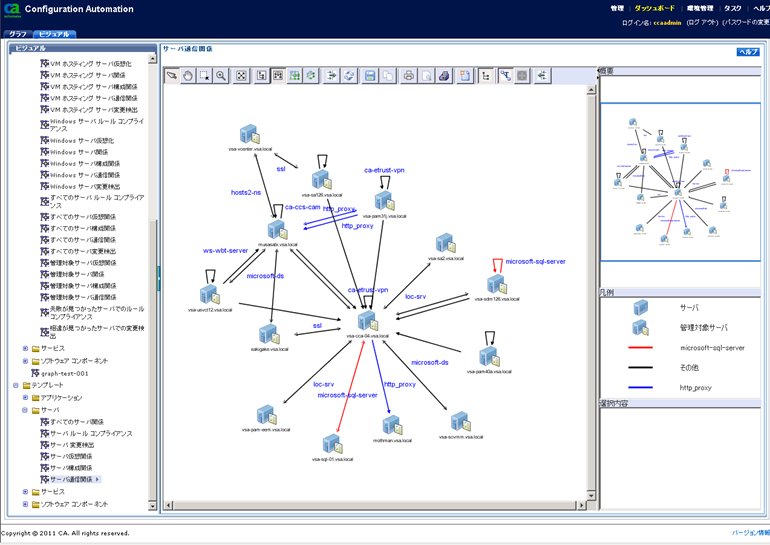Click the tree panel scroll-up arrow
Screen dimensions: 770x545
click(152, 59)
